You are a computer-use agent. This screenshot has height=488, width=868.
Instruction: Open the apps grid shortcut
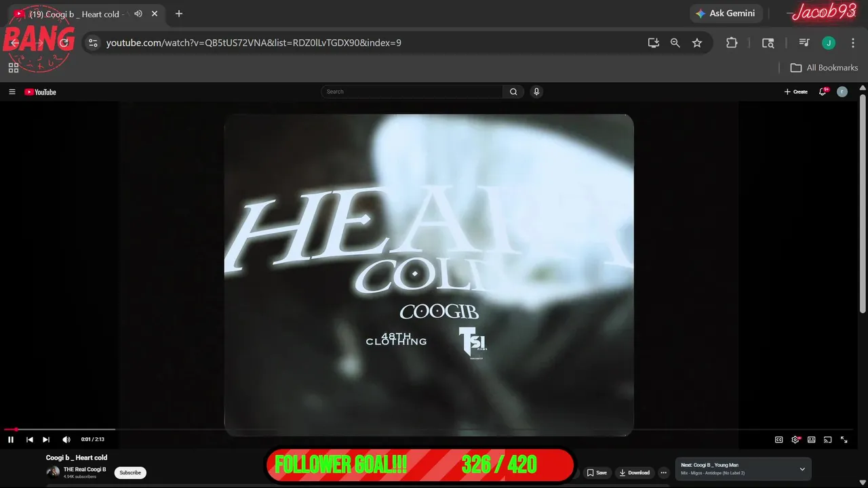[14, 68]
